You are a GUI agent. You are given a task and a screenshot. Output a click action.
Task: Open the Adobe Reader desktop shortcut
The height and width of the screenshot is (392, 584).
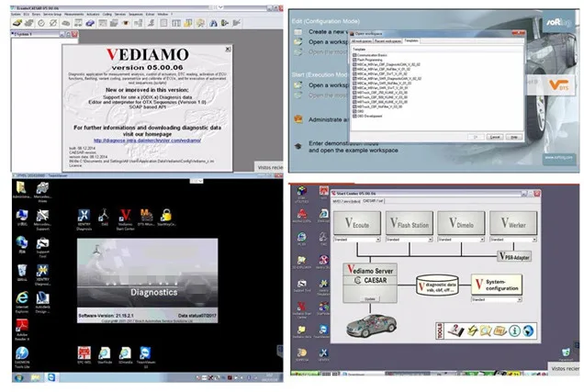point(22,330)
